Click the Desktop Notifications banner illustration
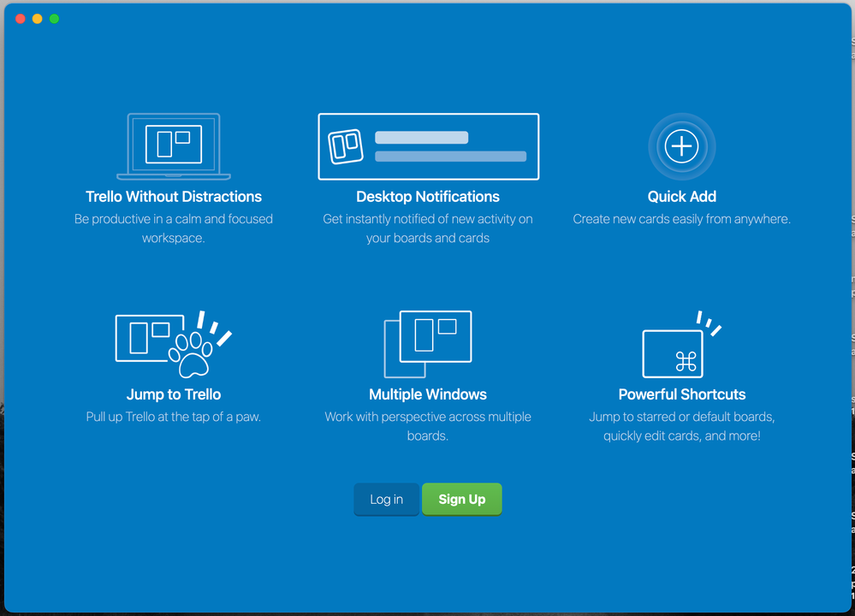The height and width of the screenshot is (616, 855). 429,146
